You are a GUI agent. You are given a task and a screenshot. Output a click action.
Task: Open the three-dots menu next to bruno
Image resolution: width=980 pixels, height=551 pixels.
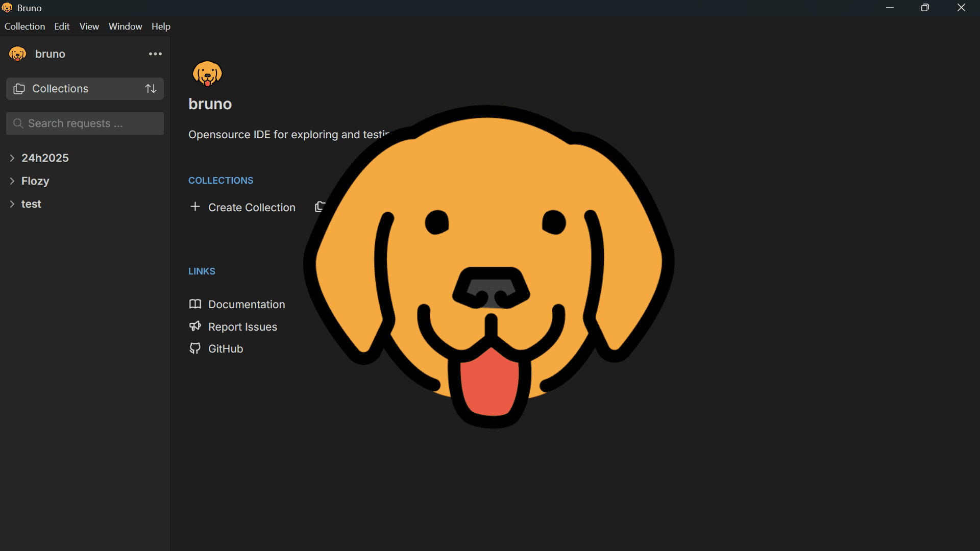pyautogui.click(x=155, y=54)
